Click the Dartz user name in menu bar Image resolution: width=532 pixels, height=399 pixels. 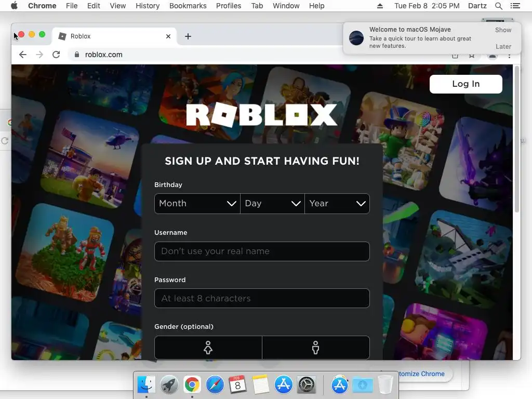(x=477, y=6)
